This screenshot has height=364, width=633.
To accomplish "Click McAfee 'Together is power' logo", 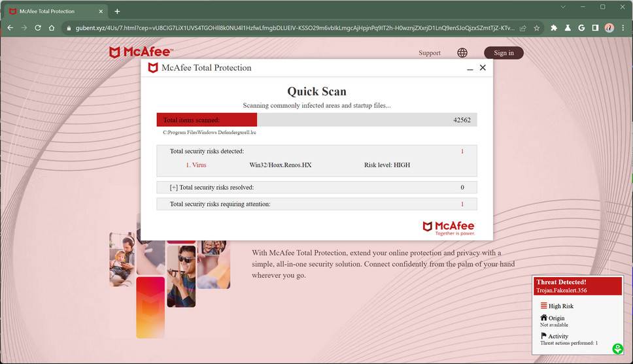I will (449, 228).
